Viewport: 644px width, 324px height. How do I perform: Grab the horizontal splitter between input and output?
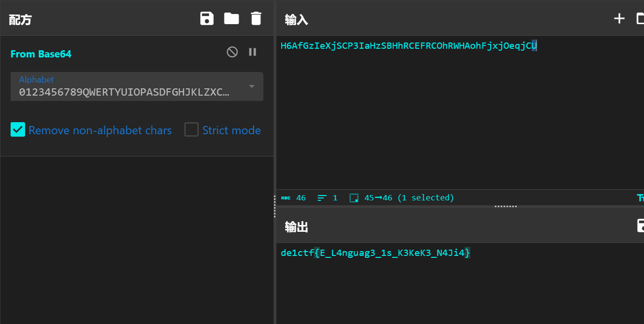(x=506, y=206)
